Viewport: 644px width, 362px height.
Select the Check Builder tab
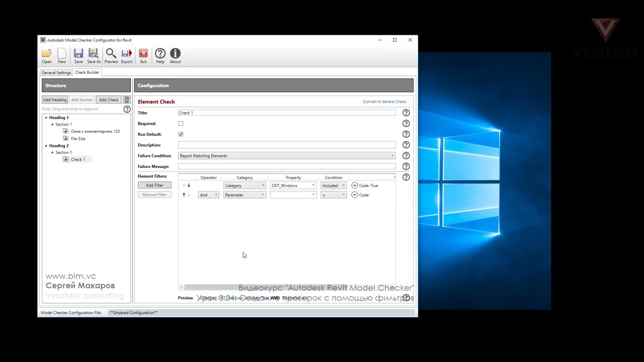click(x=87, y=72)
